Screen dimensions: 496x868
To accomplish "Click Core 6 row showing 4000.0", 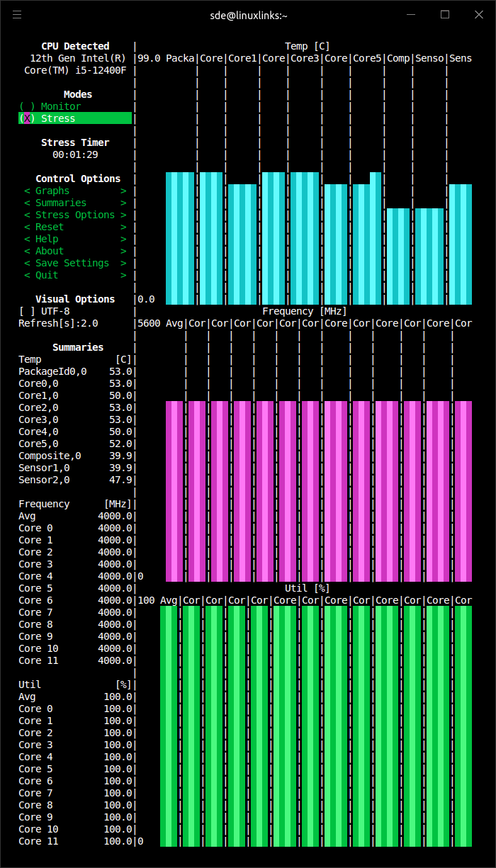I will (75, 600).
